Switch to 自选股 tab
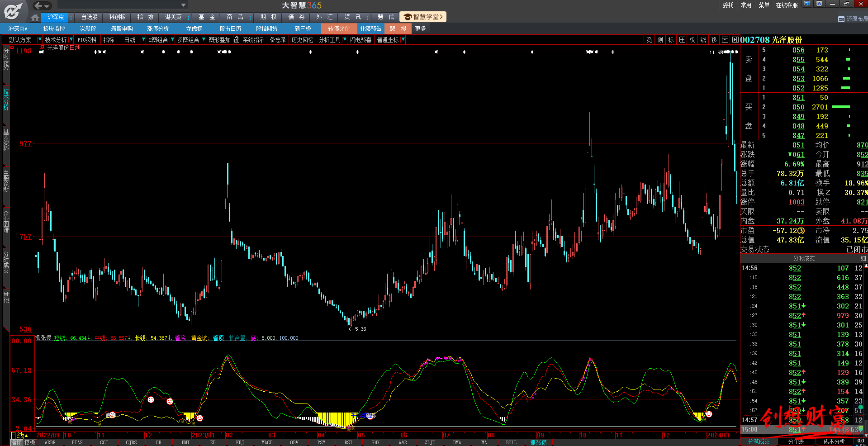Screen dimensions: 868x446 (x=89, y=17)
